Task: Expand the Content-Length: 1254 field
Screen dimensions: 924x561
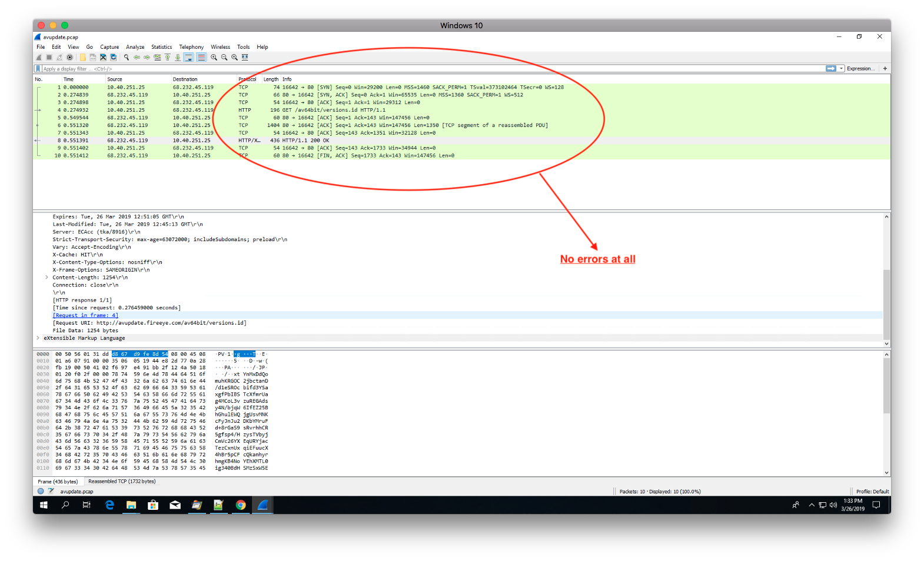Action: point(46,278)
